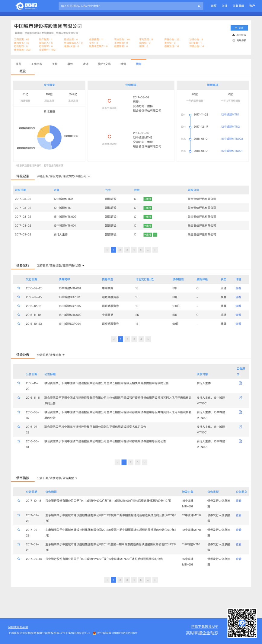Star the 2017-10-18 disclosure row

(x=19, y=500)
